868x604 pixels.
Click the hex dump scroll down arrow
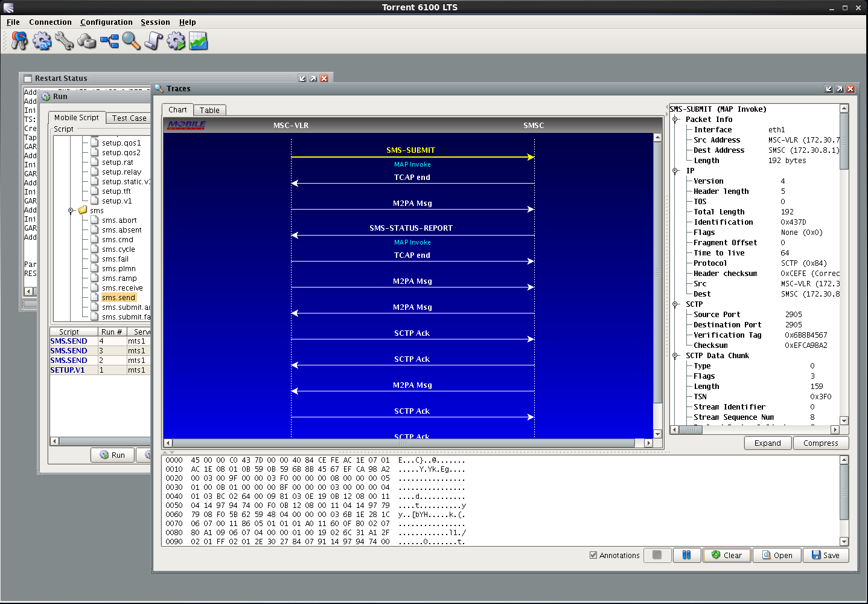coord(844,542)
